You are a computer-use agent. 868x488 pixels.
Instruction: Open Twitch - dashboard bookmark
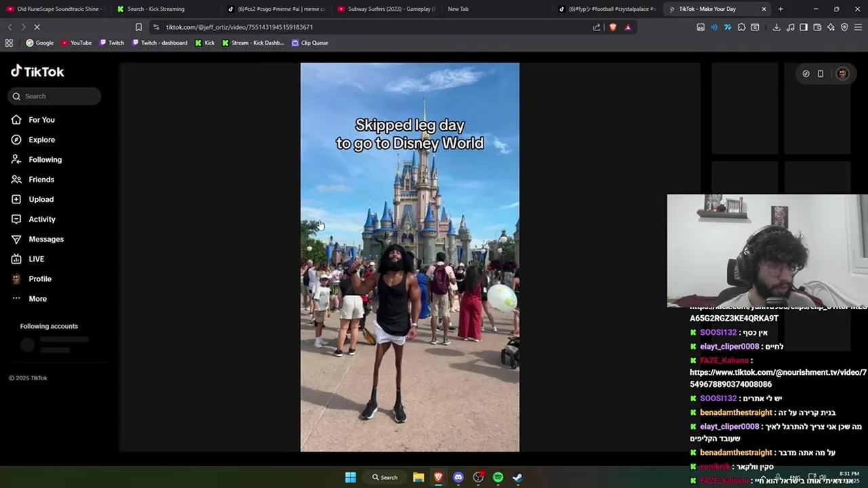159,43
